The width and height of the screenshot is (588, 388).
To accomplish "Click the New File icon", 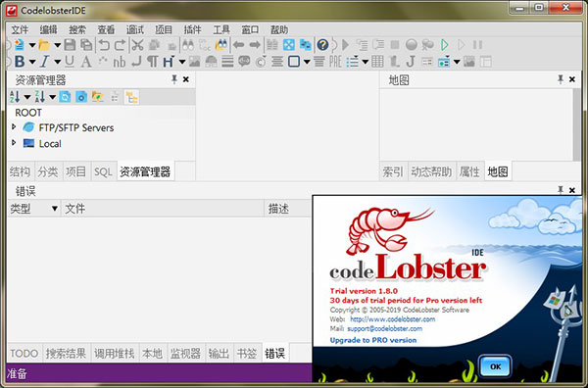I will pos(20,45).
